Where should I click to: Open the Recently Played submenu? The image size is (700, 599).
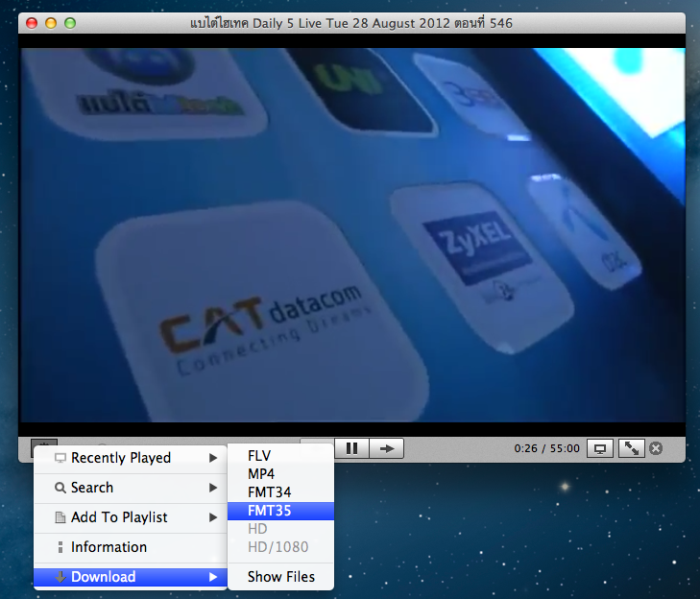pos(131,458)
